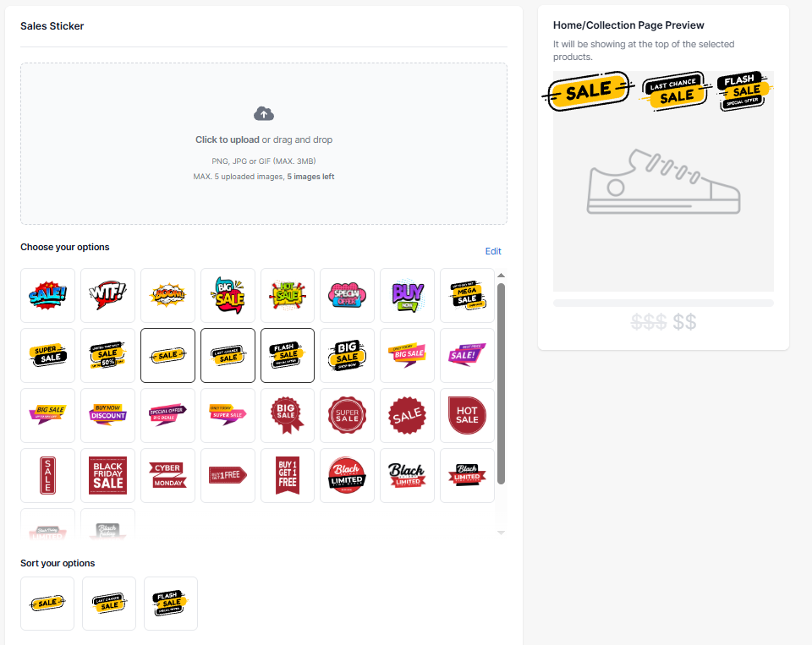Select the Black Friday Sale square sticker
The image size is (812, 645).
coord(107,475)
